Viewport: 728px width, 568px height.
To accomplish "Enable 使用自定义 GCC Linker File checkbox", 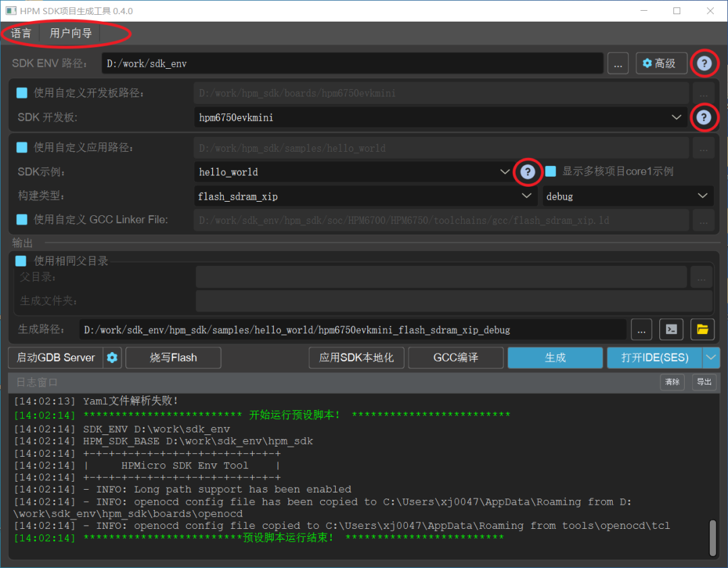I will 22,219.
